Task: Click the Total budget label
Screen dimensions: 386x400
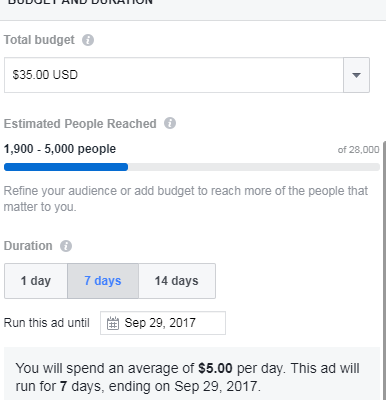Action: click(39, 40)
